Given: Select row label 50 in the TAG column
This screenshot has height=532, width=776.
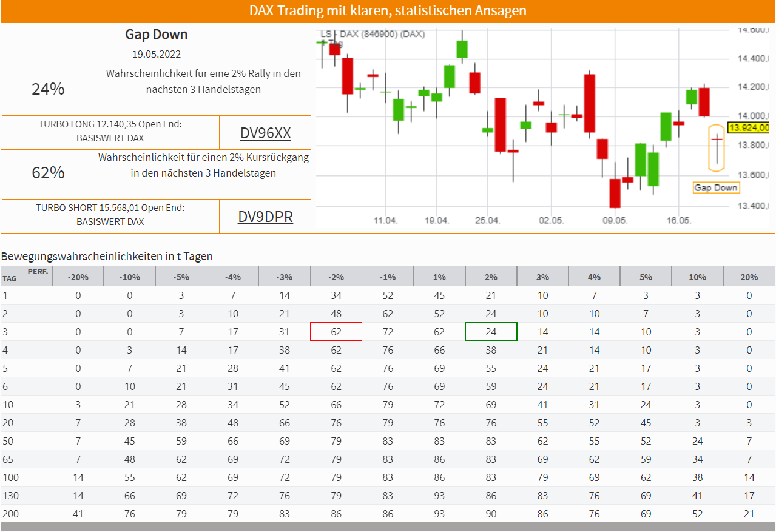Looking at the screenshot, I should point(8,441).
